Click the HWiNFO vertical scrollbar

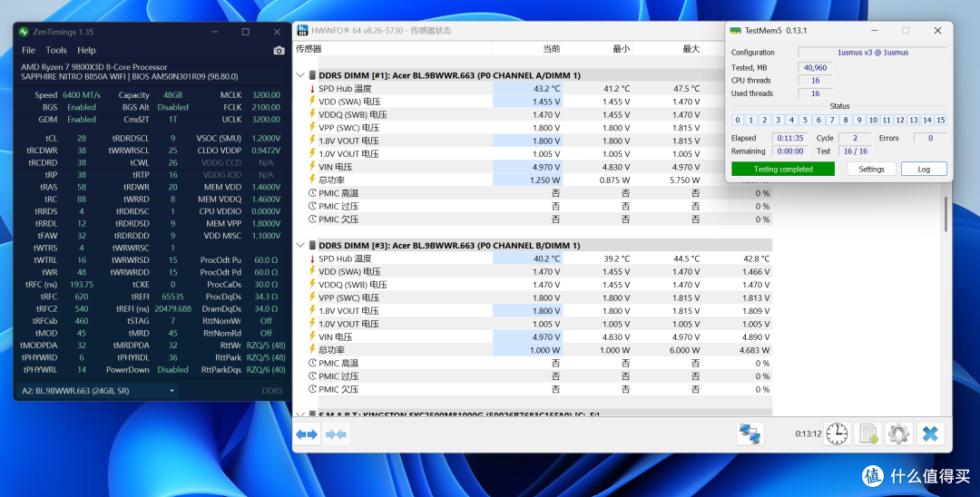tap(946, 214)
